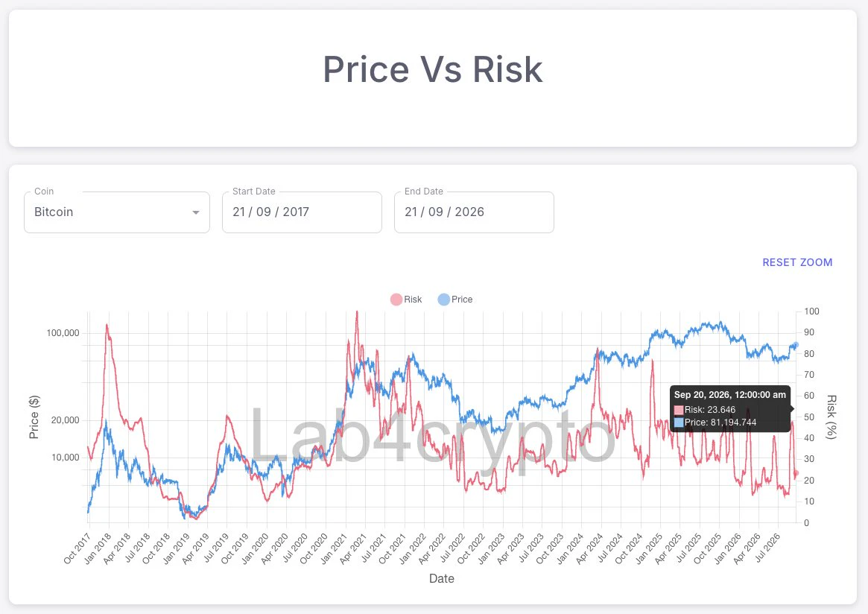Click the RESET ZOOM button
The width and height of the screenshot is (868, 614).
797,262
